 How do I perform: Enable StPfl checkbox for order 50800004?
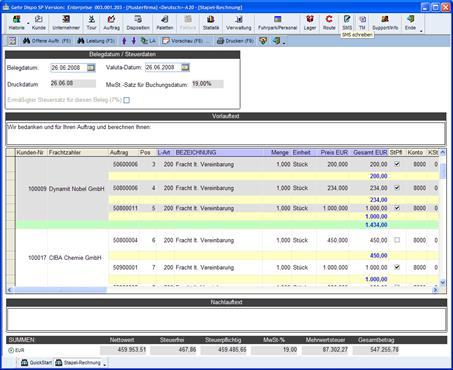[x=397, y=240]
